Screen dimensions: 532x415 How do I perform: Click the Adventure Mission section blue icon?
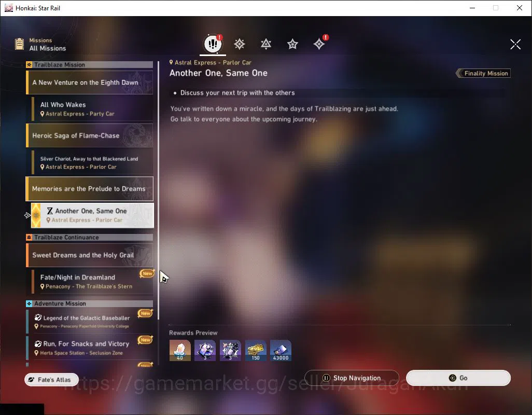coord(29,303)
